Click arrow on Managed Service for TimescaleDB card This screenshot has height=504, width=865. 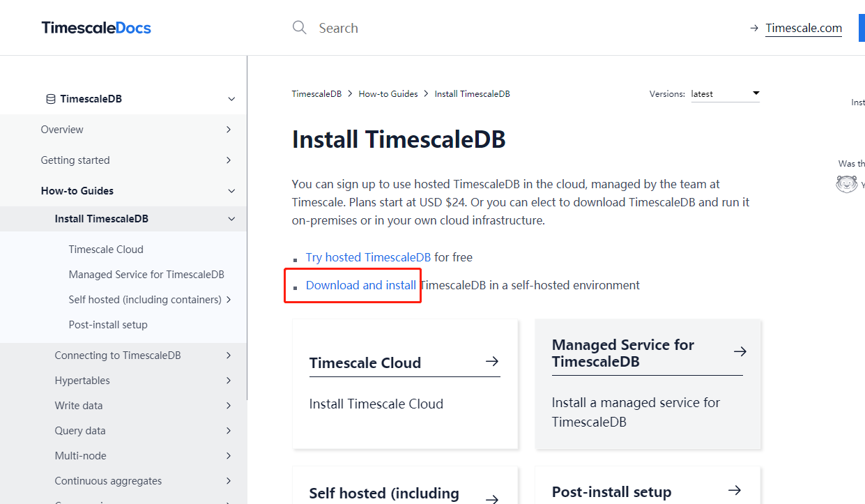[x=740, y=351]
